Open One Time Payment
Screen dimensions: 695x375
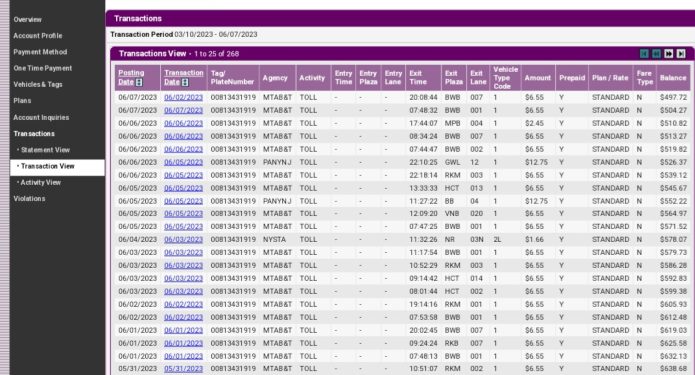[x=43, y=68]
